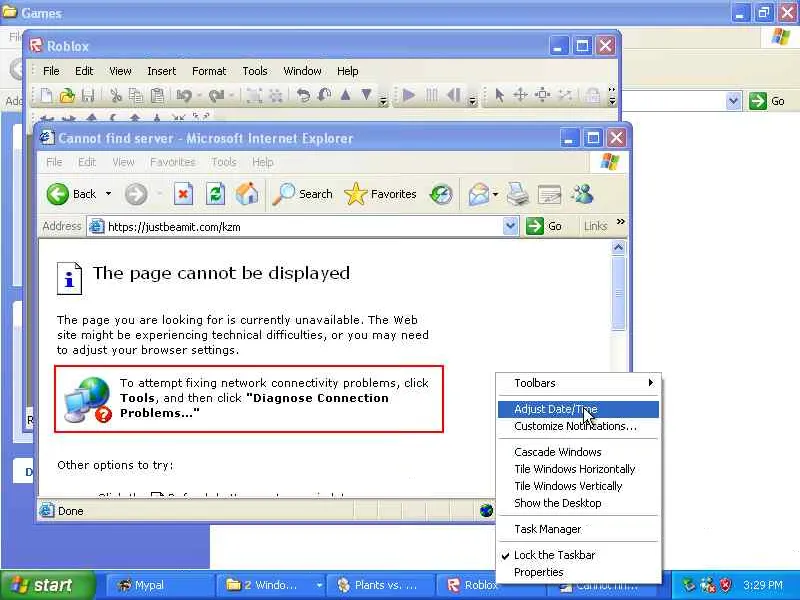Expand the Toolbars submenu
800x600 pixels.
tap(578, 383)
